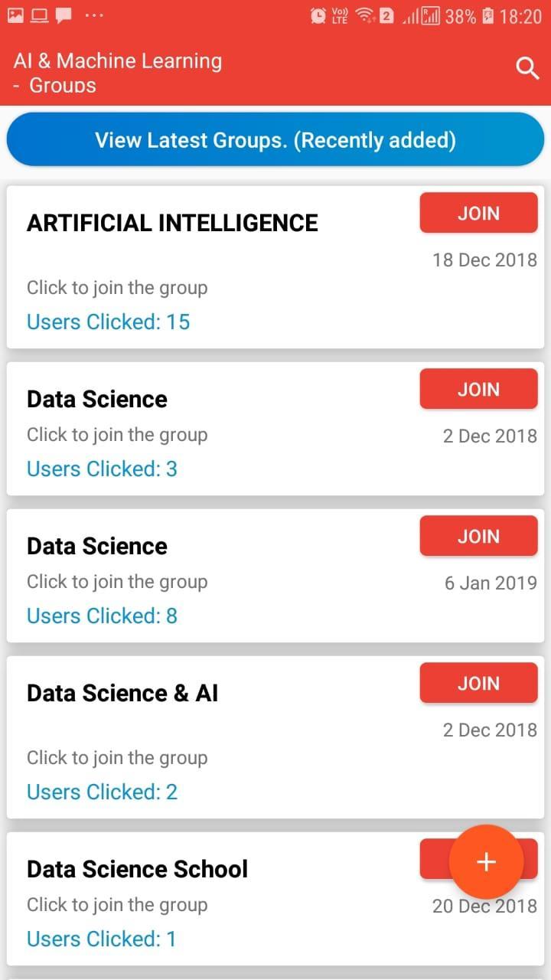Tap the gallery image notification icon

coord(16,15)
